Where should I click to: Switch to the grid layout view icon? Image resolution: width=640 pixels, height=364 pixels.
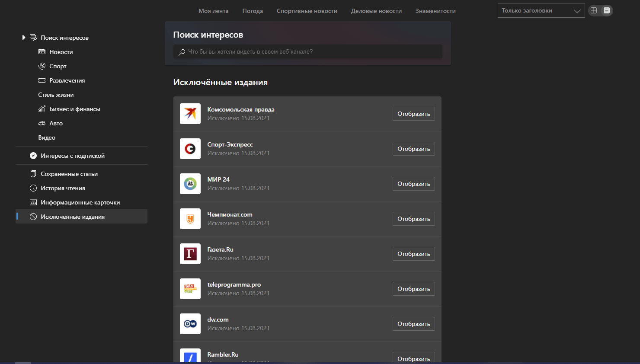594,10
